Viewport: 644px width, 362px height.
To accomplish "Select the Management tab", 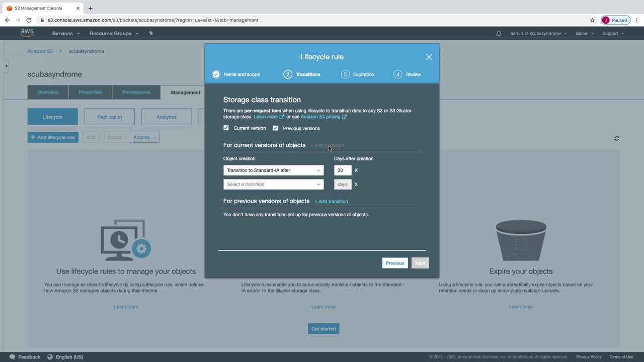I will 185,93.
